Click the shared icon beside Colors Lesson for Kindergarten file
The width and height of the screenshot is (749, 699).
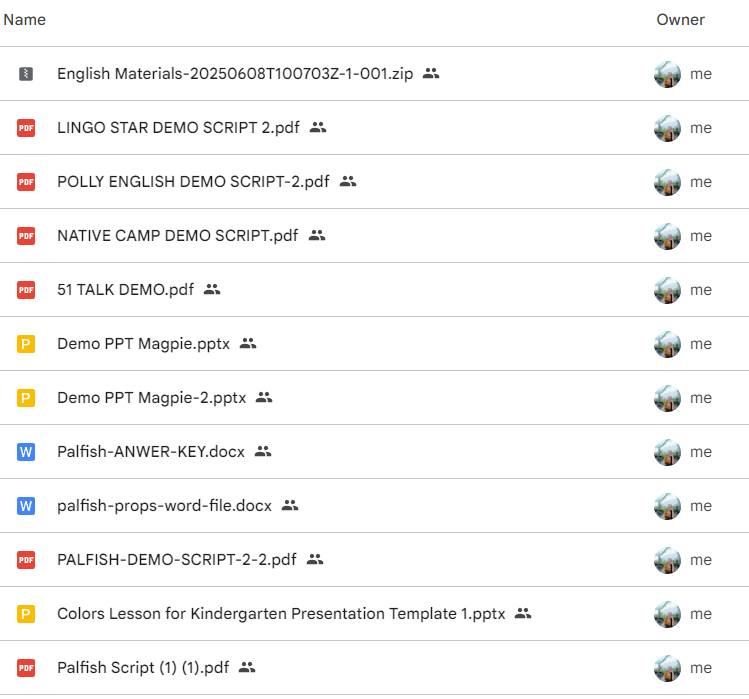coord(523,613)
